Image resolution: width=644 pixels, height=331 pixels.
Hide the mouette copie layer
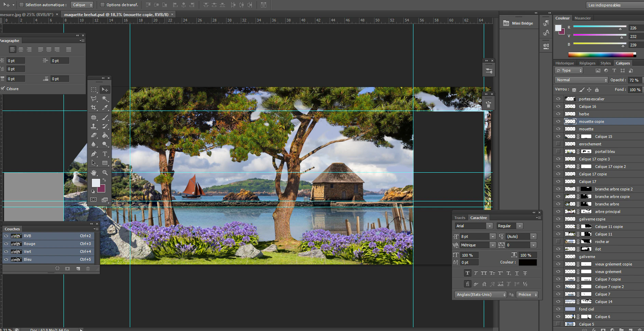click(558, 121)
